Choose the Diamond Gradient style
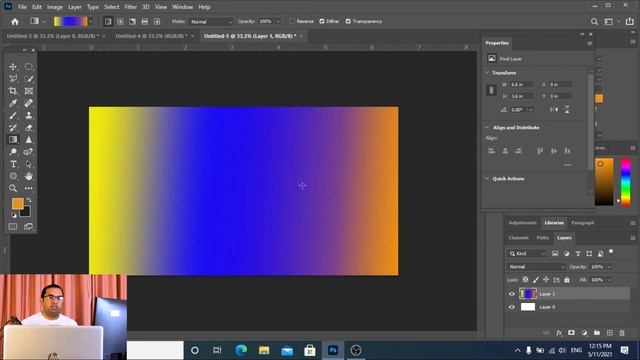 click(x=157, y=22)
